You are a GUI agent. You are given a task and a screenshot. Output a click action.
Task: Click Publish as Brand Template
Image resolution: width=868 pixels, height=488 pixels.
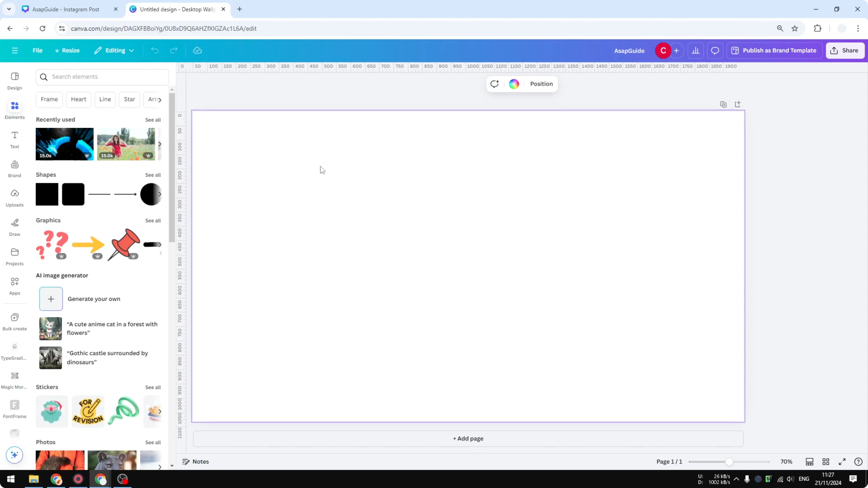point(774,50)
